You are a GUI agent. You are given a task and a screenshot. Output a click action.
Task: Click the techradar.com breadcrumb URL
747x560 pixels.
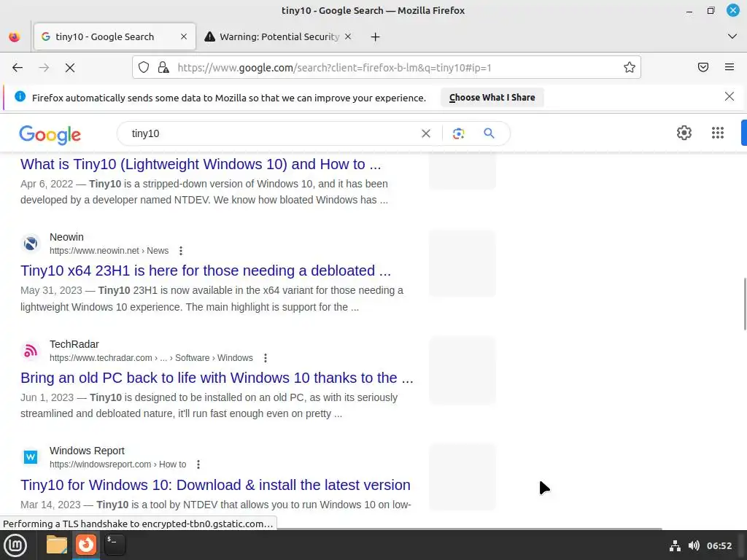tap(151, 358)
